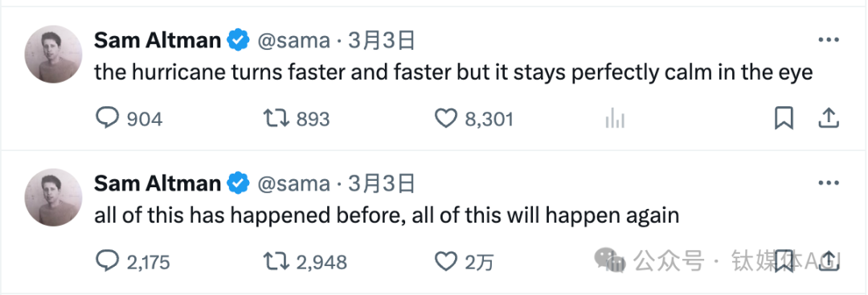
Task: Open more options for the second tweet
Action: [x=829, y=183]
